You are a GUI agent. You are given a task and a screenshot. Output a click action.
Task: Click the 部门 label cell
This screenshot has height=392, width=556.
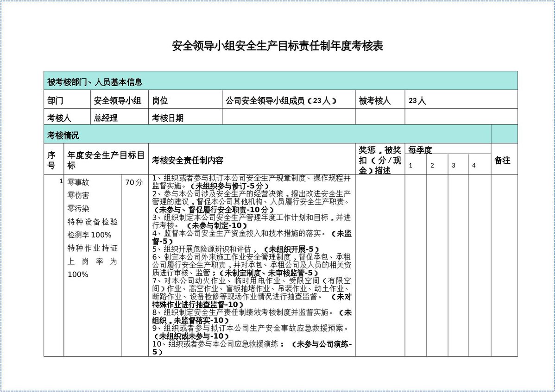pos(67,100)
